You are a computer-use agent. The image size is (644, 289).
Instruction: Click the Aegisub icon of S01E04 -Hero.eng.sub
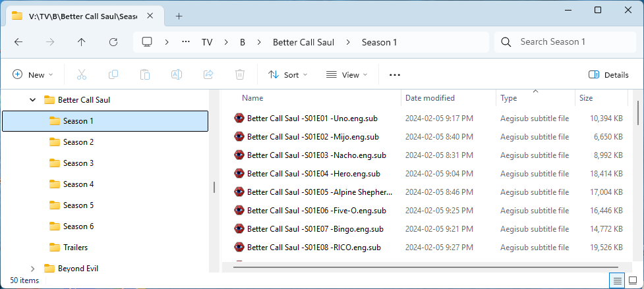pos(239,174)
